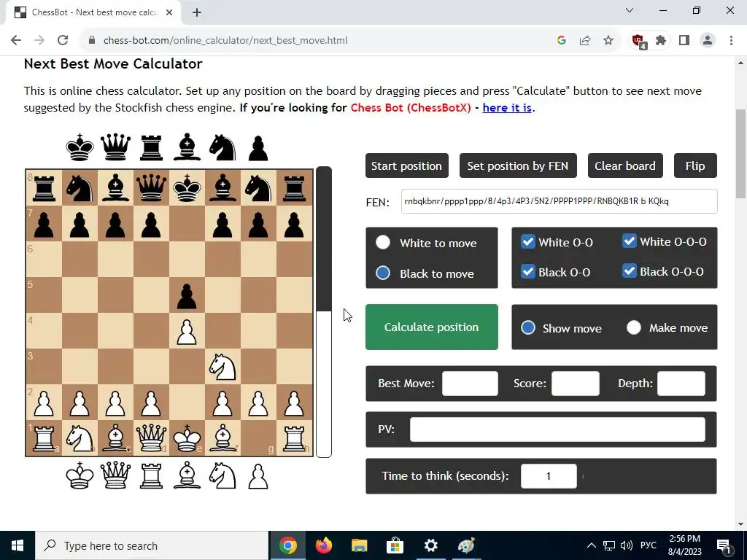Open the Chrome tab search dropdown
747x560 pixels.
click(630, 10)
